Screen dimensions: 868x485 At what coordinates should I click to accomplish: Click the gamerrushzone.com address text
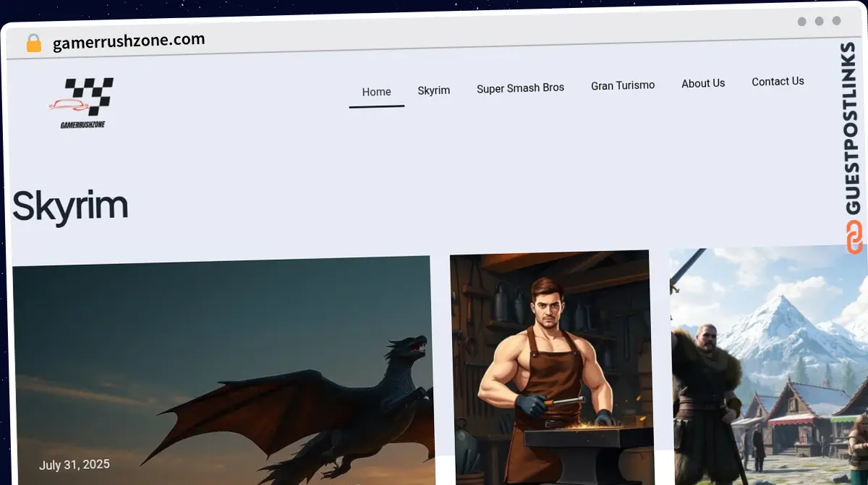click(x=129, y=41)
